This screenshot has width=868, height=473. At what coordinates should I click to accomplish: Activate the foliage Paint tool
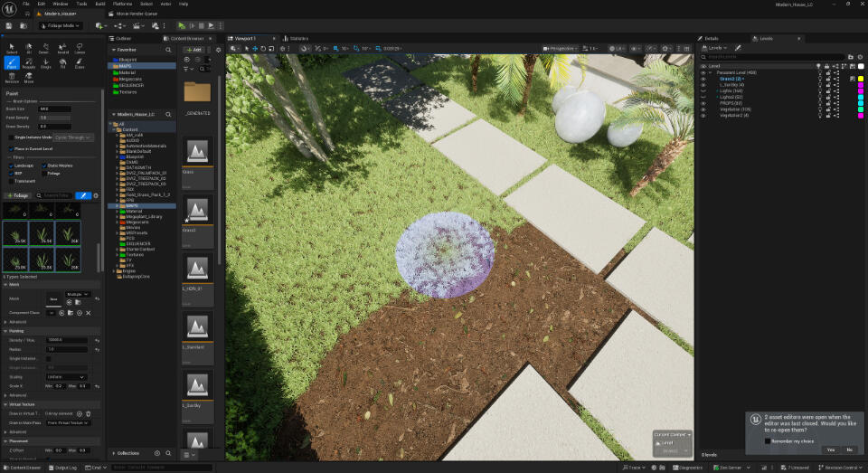12,62
